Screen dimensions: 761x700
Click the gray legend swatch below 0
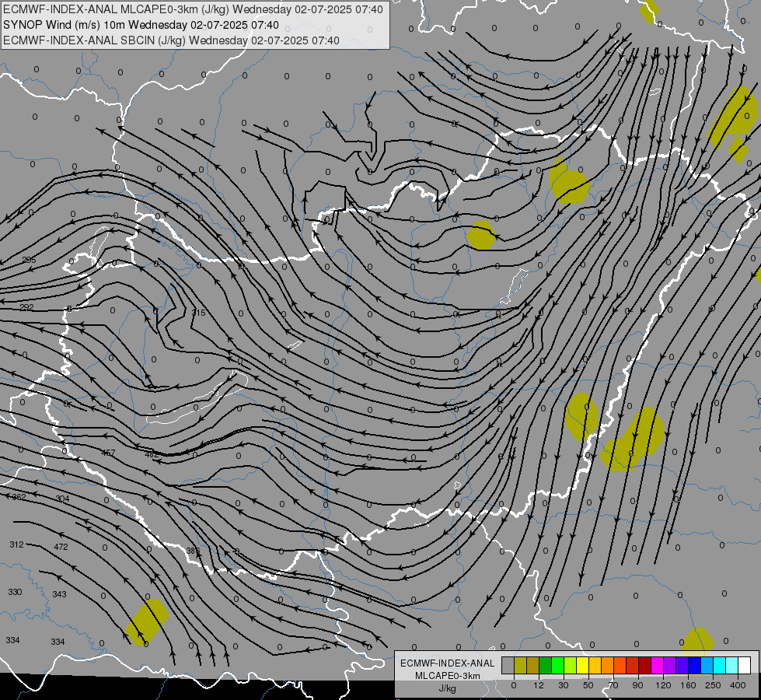(x=508, y=665)
